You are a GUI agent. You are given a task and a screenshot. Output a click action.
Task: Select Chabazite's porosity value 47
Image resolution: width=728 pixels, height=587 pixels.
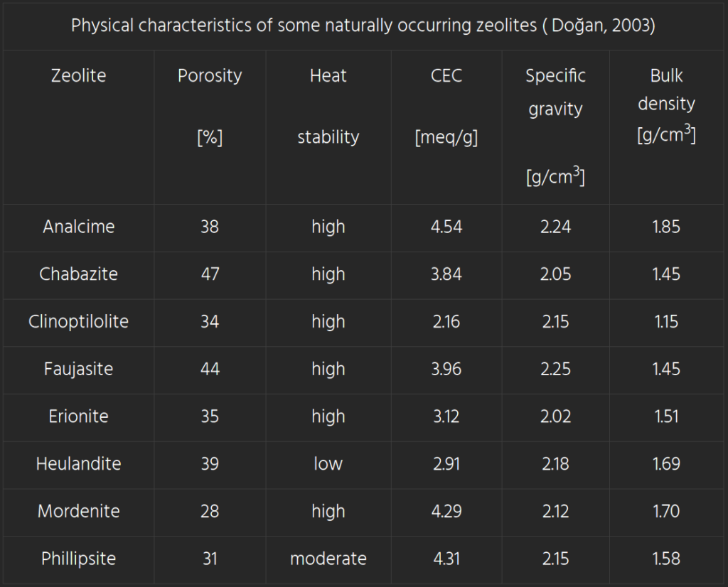pos(210,274)
